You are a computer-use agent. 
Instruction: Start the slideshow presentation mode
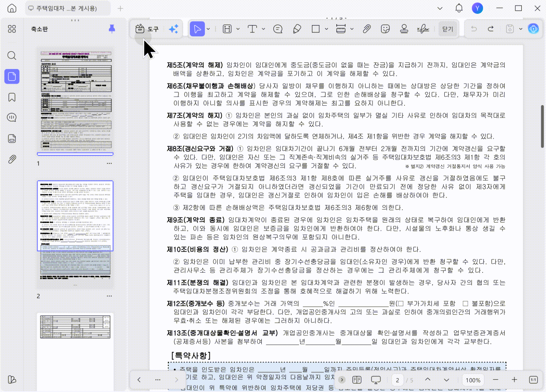pos(376,380)
